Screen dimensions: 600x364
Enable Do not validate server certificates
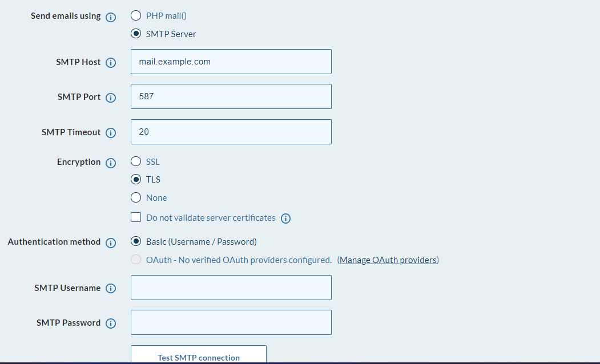click(x=136, y=217)
